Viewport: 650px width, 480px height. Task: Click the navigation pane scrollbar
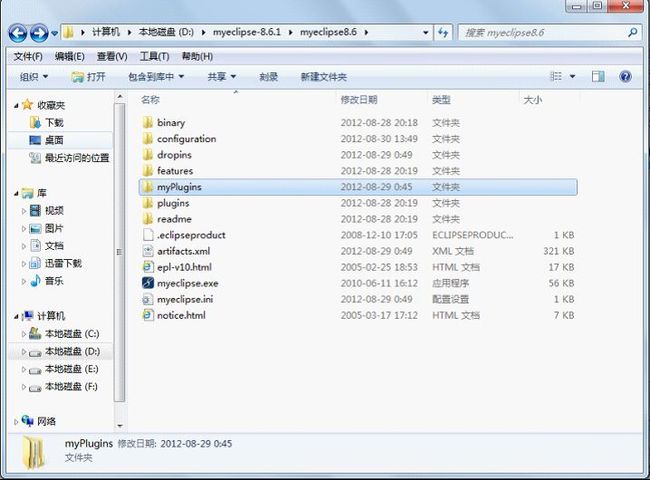119,252
